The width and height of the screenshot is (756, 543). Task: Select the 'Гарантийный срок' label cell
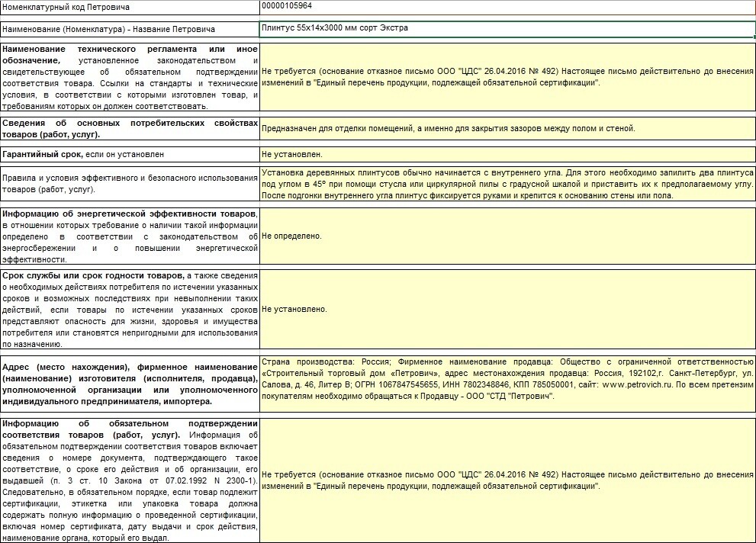pos(130,154)
